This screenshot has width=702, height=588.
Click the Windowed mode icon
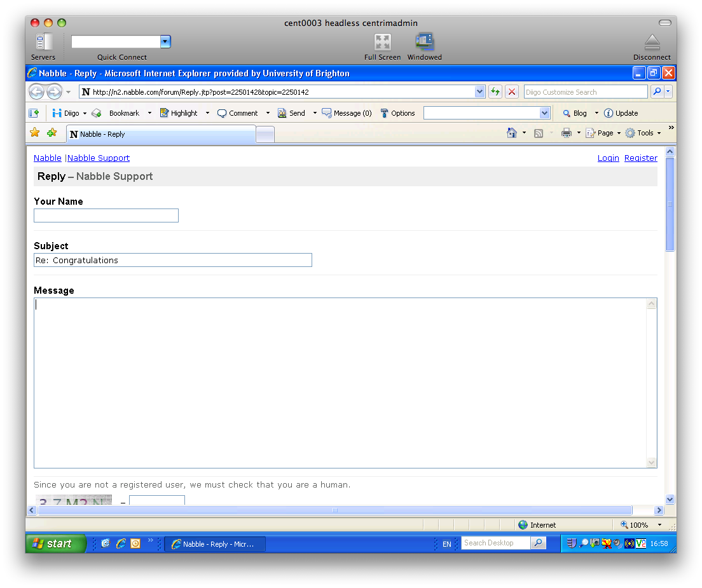pos(424,43)
